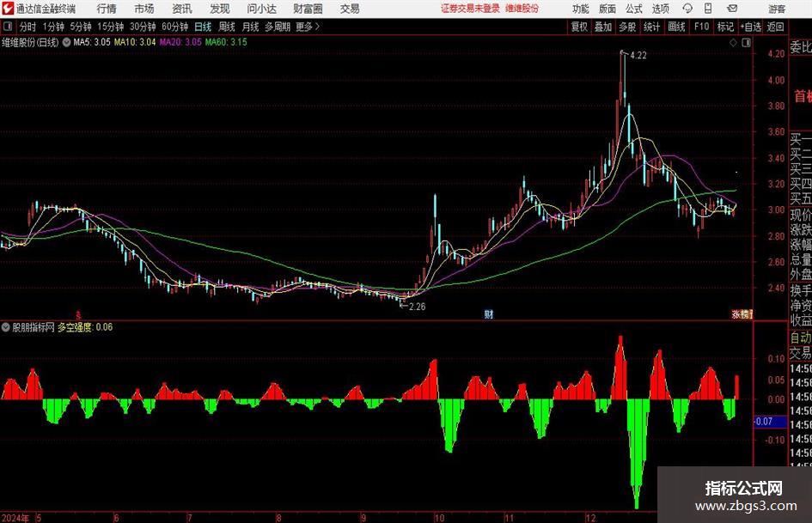Viewport: 812px width, 523px height.
Task: Click the 财 marker on the chart
Action: [488, 313]
